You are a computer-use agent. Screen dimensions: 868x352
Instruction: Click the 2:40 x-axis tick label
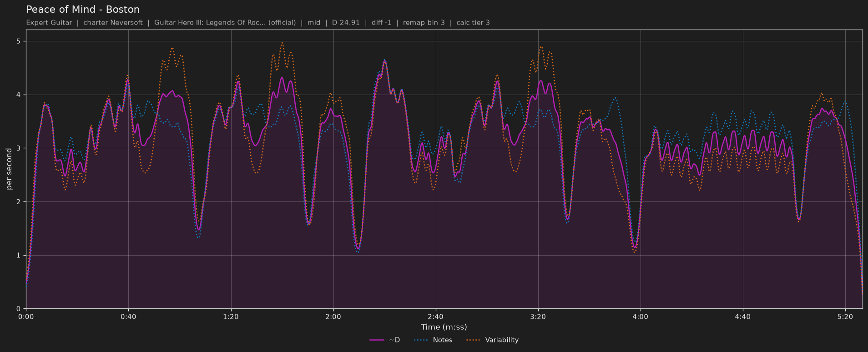coord(435,317)
